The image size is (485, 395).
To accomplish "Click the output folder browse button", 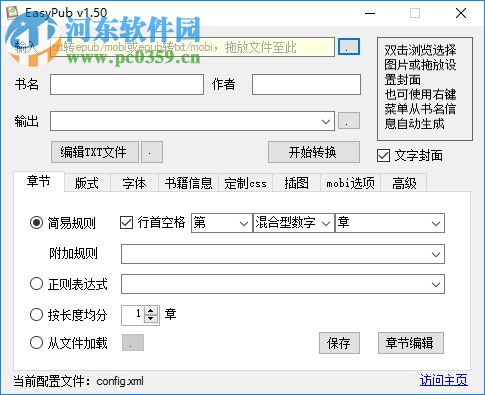I will (349, 120).
